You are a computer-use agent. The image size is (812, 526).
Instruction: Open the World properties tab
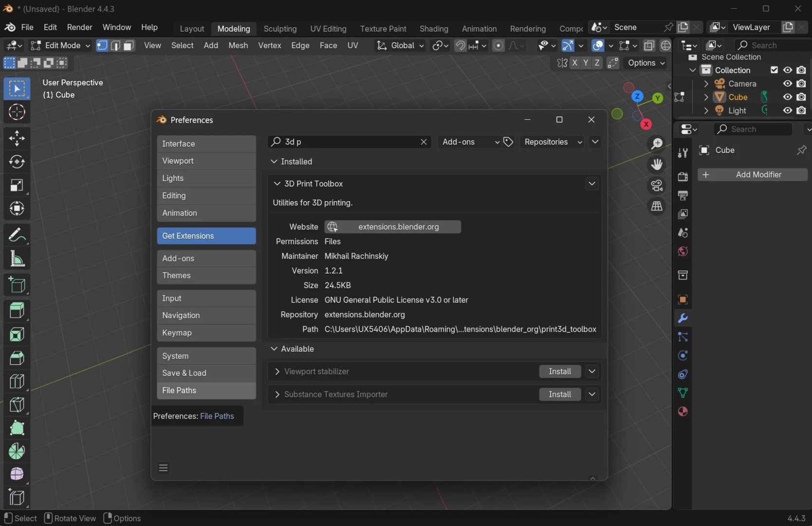(683, 251)
